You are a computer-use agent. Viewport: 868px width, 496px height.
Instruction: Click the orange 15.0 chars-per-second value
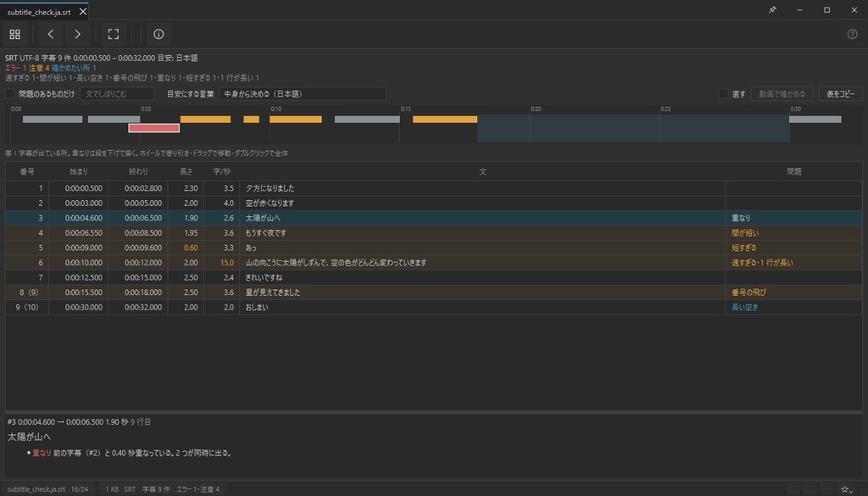(227, 263)
